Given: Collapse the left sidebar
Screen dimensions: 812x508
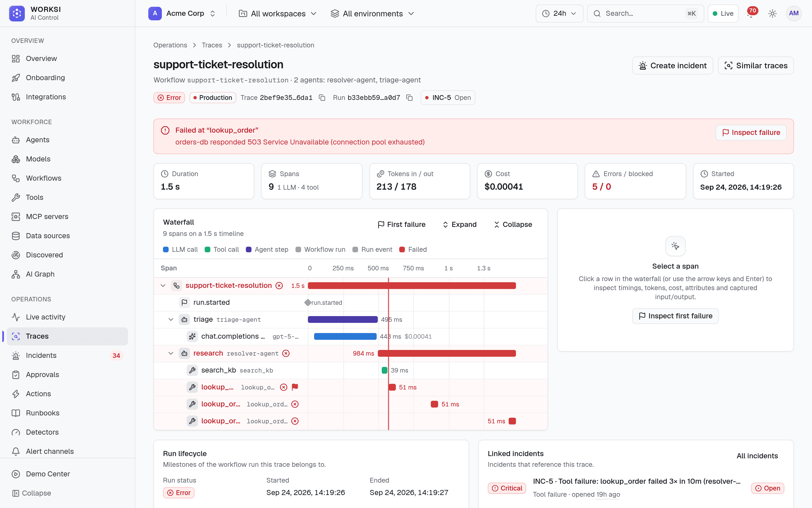Looking at the screenshot, I should pos(32,493).
